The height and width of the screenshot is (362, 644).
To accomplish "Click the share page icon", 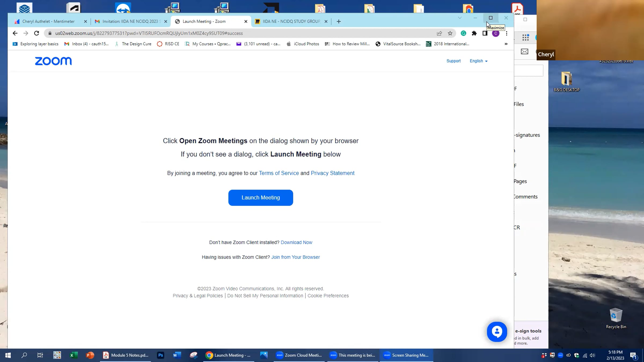I will pos(439,33).
